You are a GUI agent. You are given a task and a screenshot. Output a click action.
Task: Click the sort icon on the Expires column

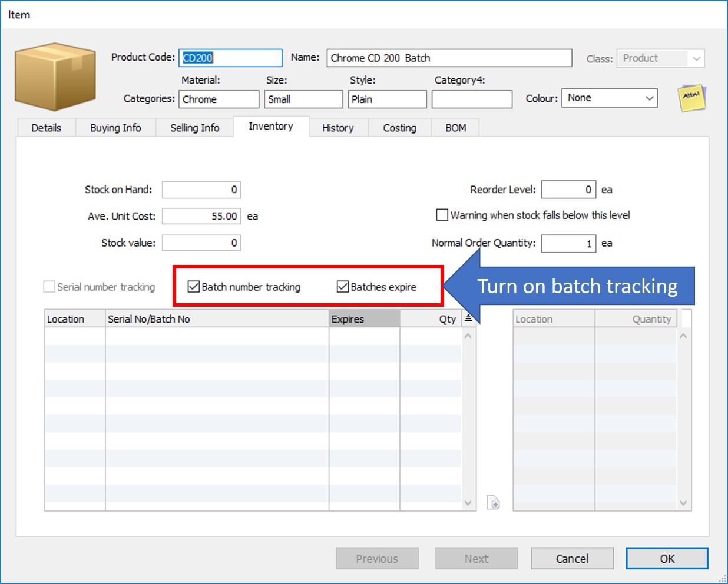(468, 317)
